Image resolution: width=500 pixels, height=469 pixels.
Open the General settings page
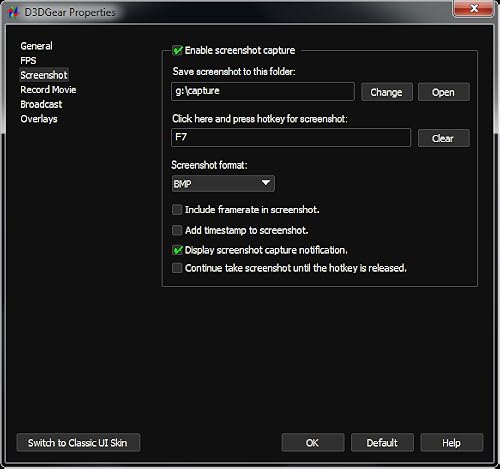[x=36, y=46]
